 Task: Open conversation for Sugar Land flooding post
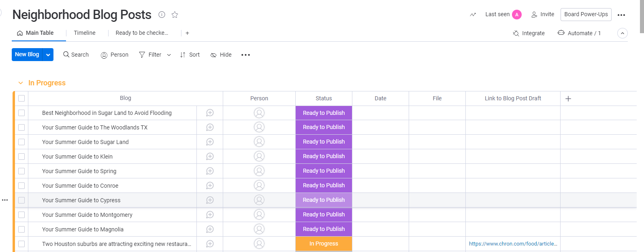point(210,113)
